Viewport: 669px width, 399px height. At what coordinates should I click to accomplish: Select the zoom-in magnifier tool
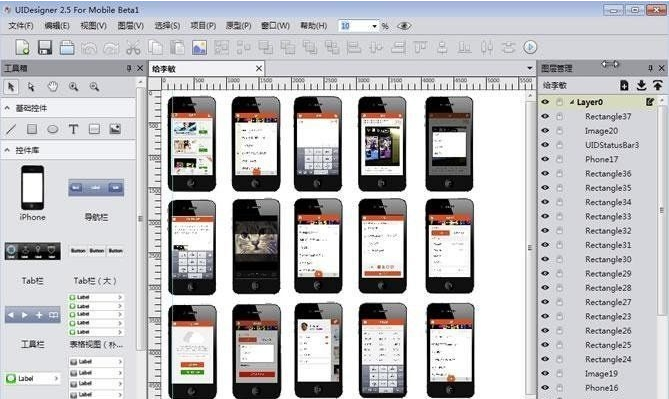(x=74, y=87)
